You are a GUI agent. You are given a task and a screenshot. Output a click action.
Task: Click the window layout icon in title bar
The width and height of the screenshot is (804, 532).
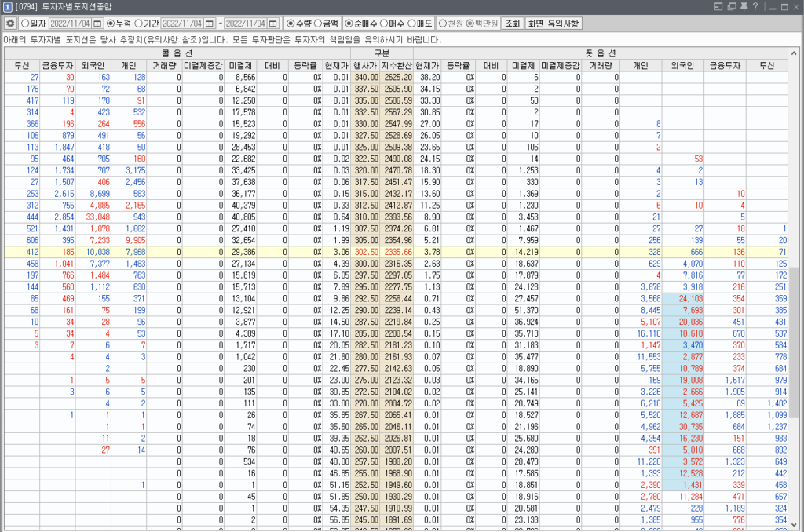[720, 7]
